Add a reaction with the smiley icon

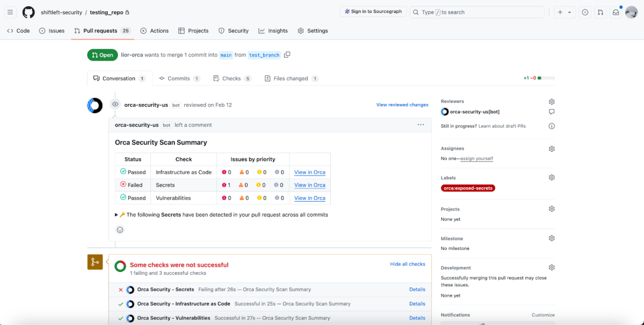pyautogui.click(x=120, y=230)
